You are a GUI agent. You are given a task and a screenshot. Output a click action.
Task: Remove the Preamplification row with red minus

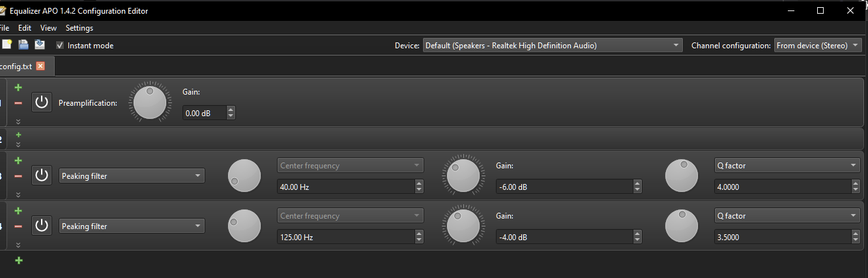18,103
